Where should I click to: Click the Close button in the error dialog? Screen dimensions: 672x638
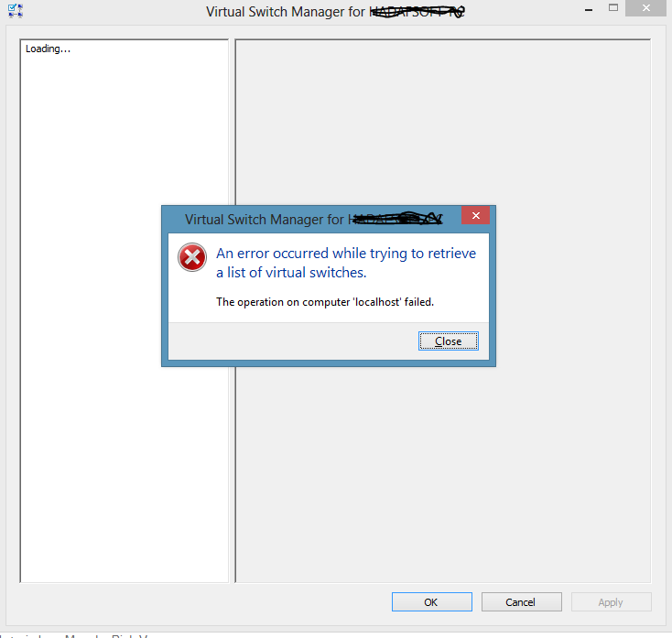coord(449,341)
